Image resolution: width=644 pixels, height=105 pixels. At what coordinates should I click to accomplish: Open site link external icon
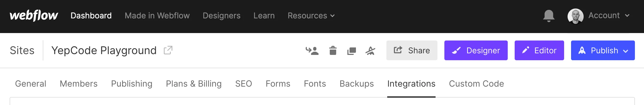168,50
